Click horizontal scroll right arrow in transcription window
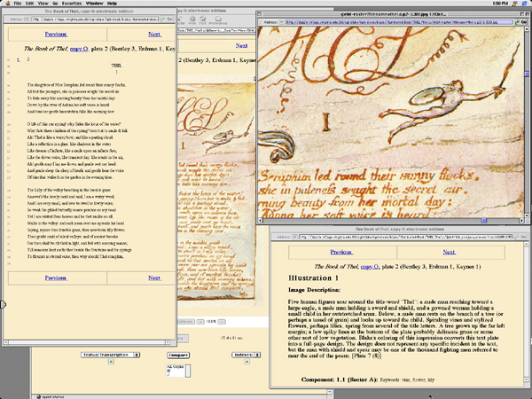Screen dimensions: 532x399 tap(168, 342)
